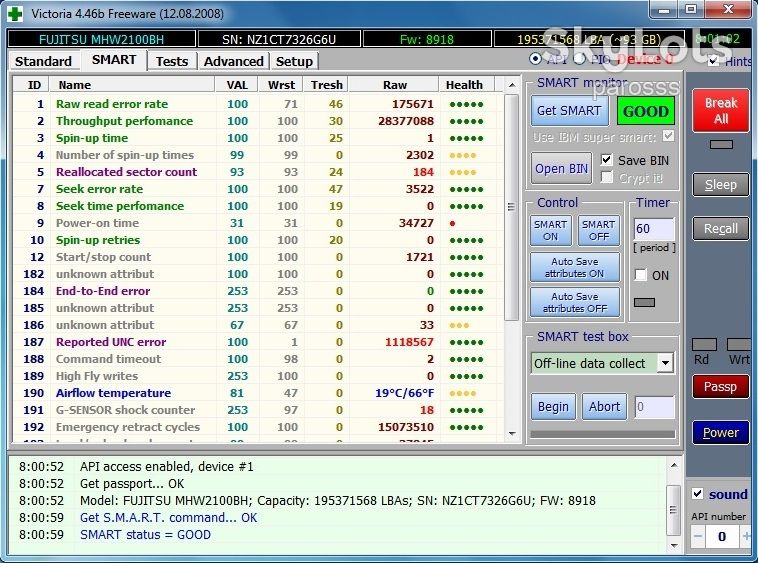Viewport: 758px width, 563px height.
Task: Click the blue Power button
Action: coord(720,433)
